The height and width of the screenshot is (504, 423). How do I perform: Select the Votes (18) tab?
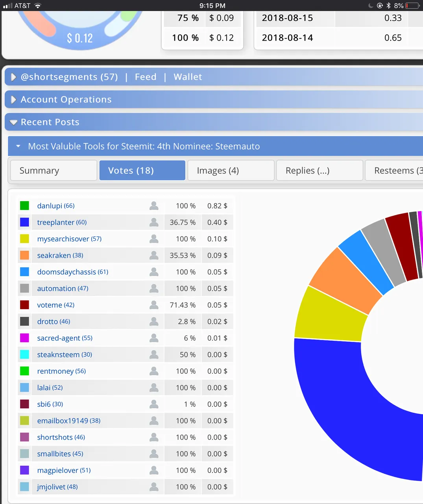click(142, 170)
